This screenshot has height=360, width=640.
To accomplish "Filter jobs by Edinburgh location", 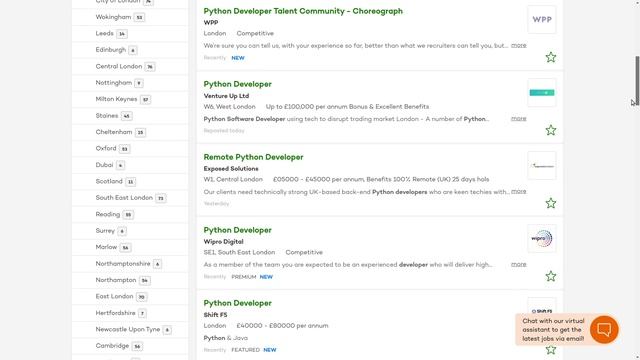I will click(111, 50).
